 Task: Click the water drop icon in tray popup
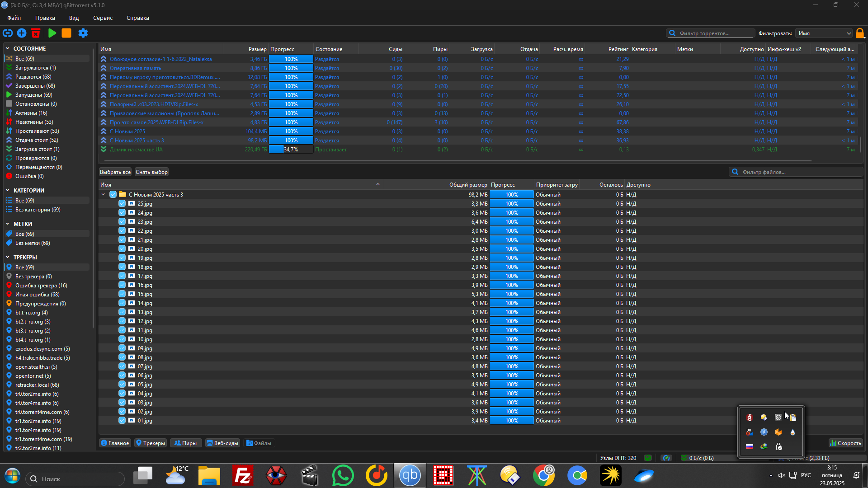[793, 432]
